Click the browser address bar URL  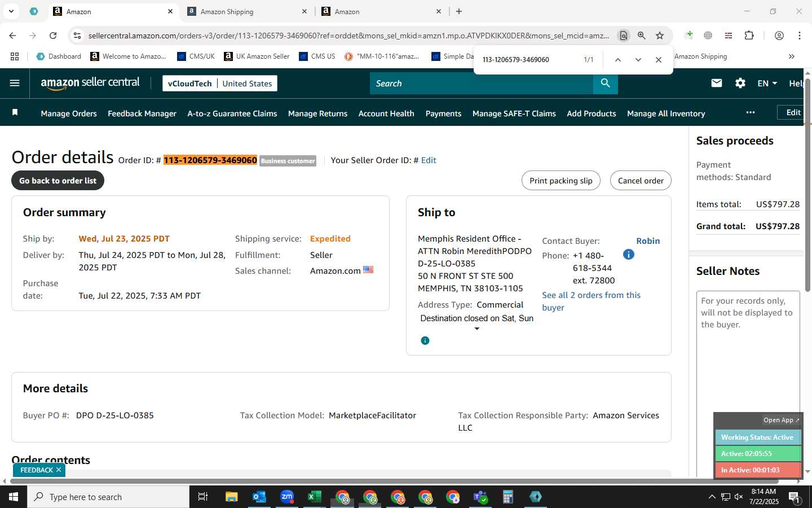click(348, 36)
